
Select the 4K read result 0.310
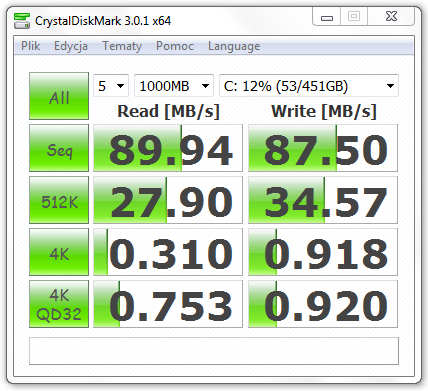168,252
